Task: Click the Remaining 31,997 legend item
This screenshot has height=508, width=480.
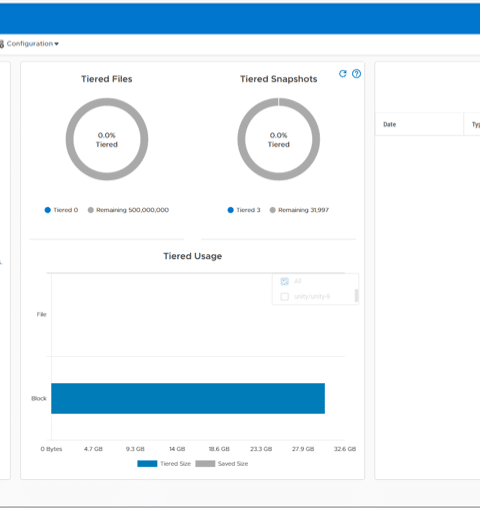Action: [x=299, y=210]
